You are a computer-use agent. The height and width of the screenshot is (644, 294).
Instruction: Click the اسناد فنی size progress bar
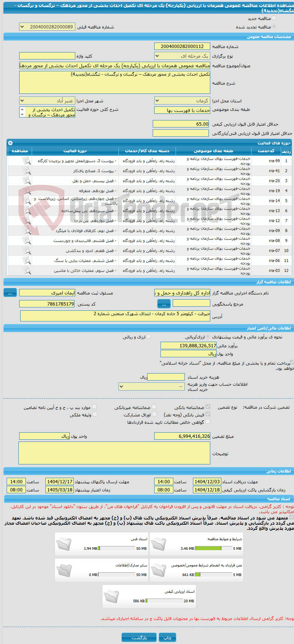coord(117,548)
